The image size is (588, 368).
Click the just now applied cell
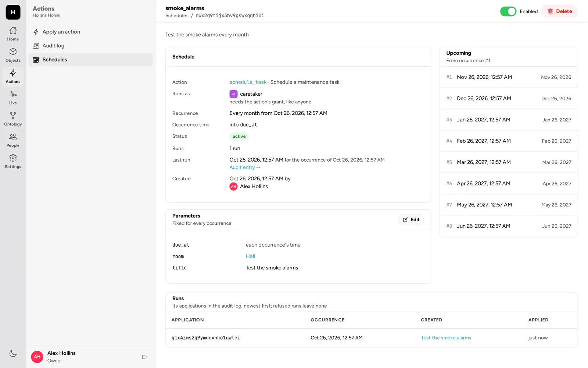538,338
